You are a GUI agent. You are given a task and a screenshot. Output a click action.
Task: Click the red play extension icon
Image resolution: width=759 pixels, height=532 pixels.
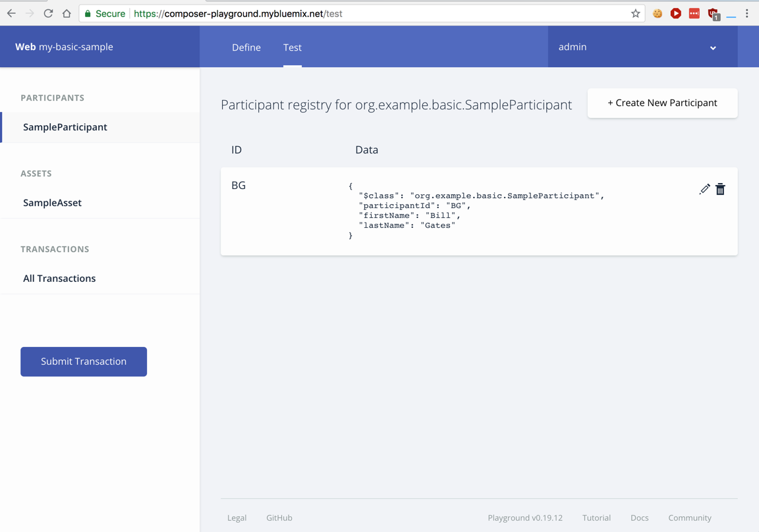pos(675,13)
